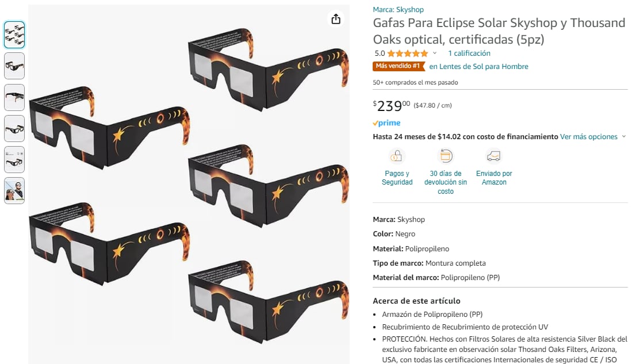The height and width of the screenshot is (364, 632).
Task: Select the fourth product thumbnail
Action: click(14, 129)
